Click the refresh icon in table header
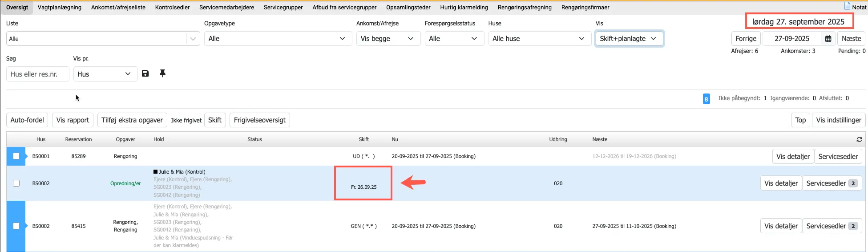 [859, 139]
